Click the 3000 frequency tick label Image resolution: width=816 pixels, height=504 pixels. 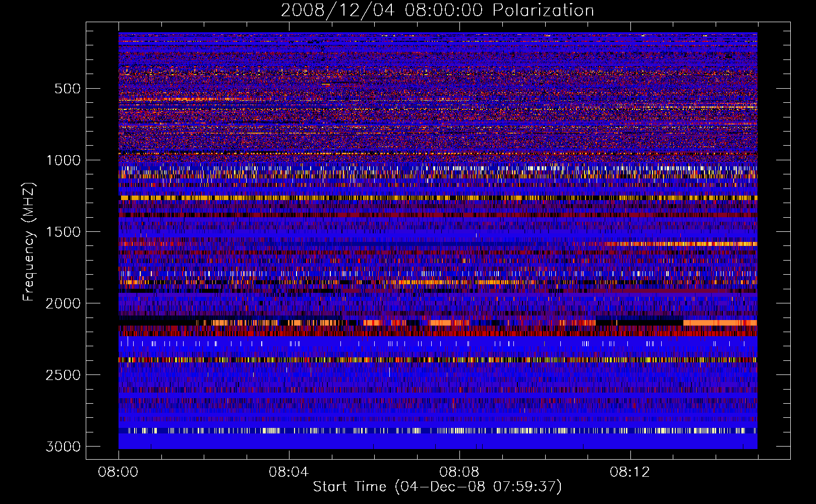pyautogui.click(x=63, y=447)
